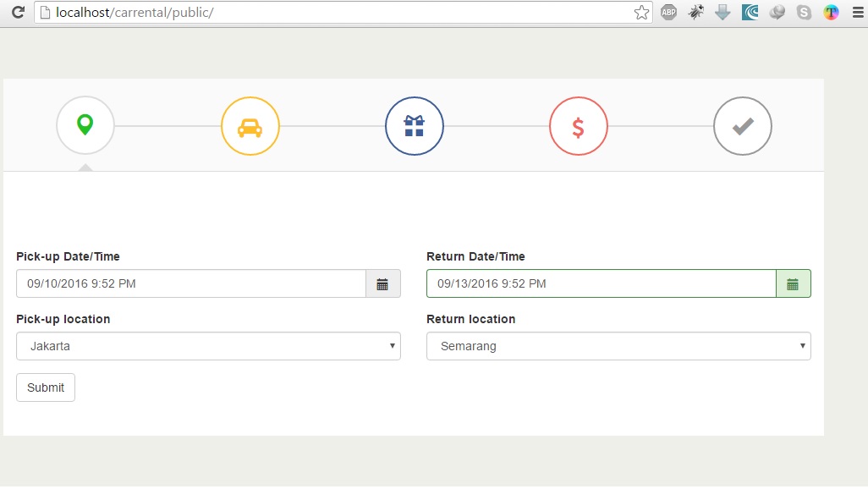The image size is (868, 489).
Task: Click the page icon in address bar
Action: pyautogui.click(x=46, y=12)
